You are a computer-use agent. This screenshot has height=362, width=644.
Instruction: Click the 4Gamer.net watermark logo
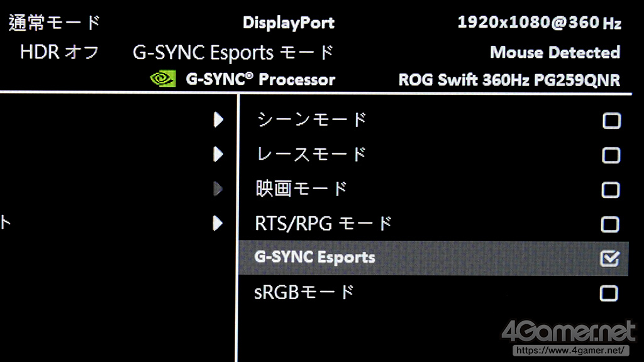tap(569, 329)
